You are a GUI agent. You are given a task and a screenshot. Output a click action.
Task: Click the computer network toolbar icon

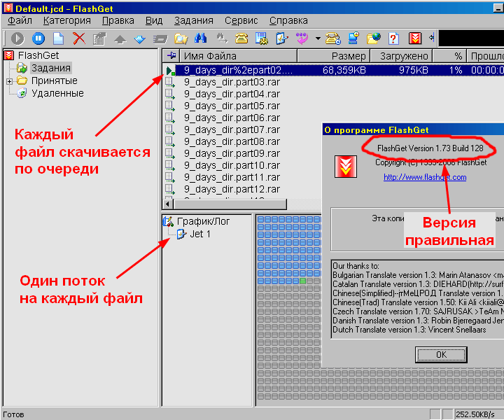point(353,38)
